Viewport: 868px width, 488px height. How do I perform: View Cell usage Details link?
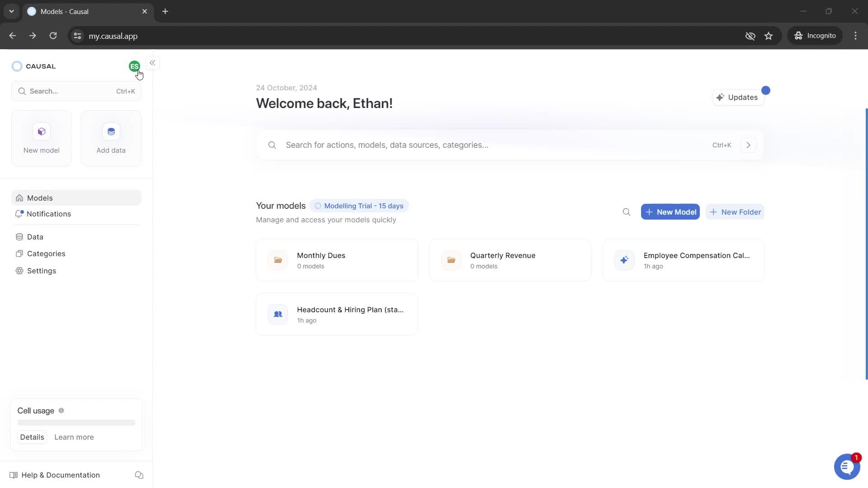32,437
